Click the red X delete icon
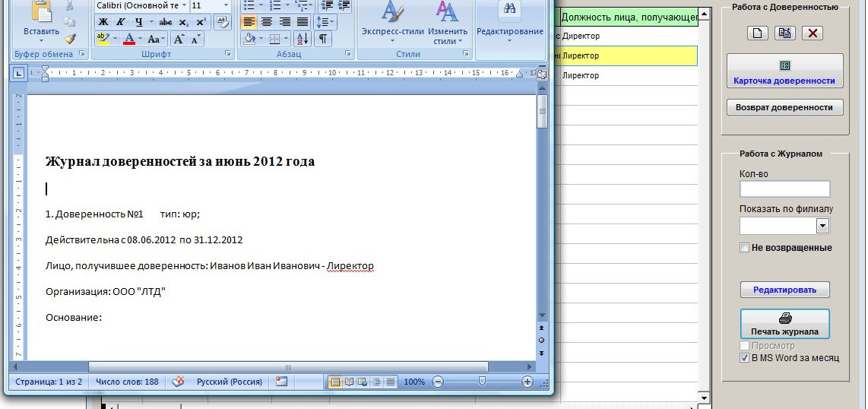 point(812,33)
